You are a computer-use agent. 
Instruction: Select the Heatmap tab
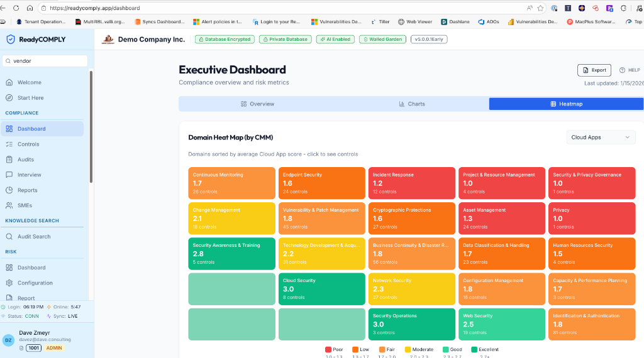[566, 104]
